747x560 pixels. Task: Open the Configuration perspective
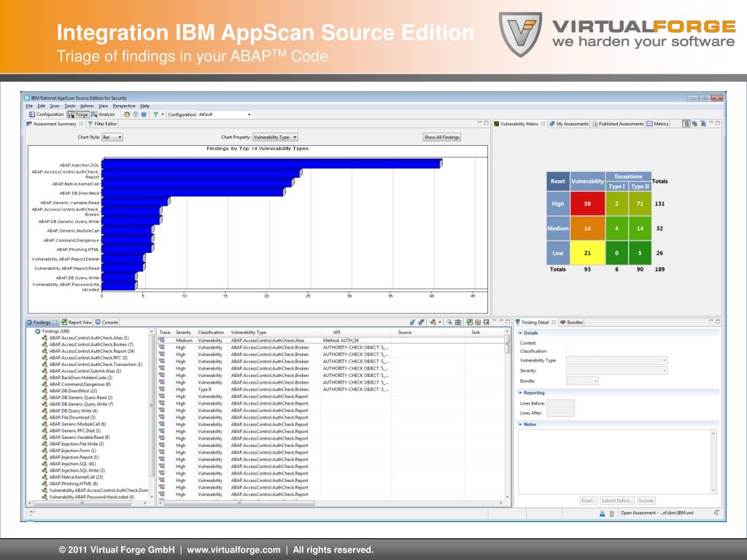tap(46, 114)
